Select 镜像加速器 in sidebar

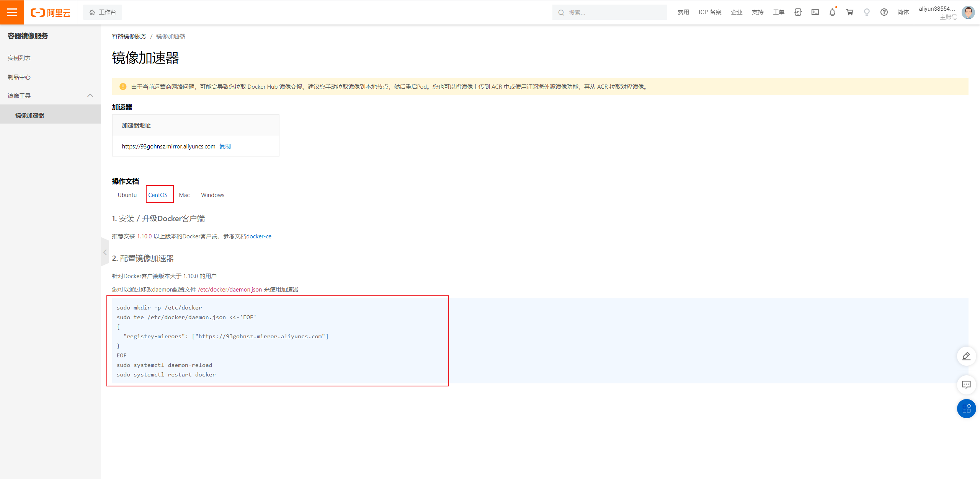(50, 115)
